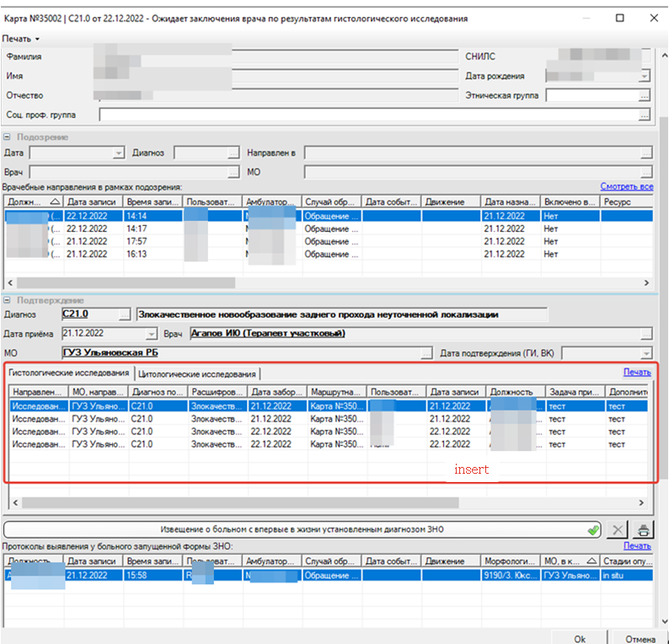Click 9190/3. Юкс... morphology cell

[511, 576]
